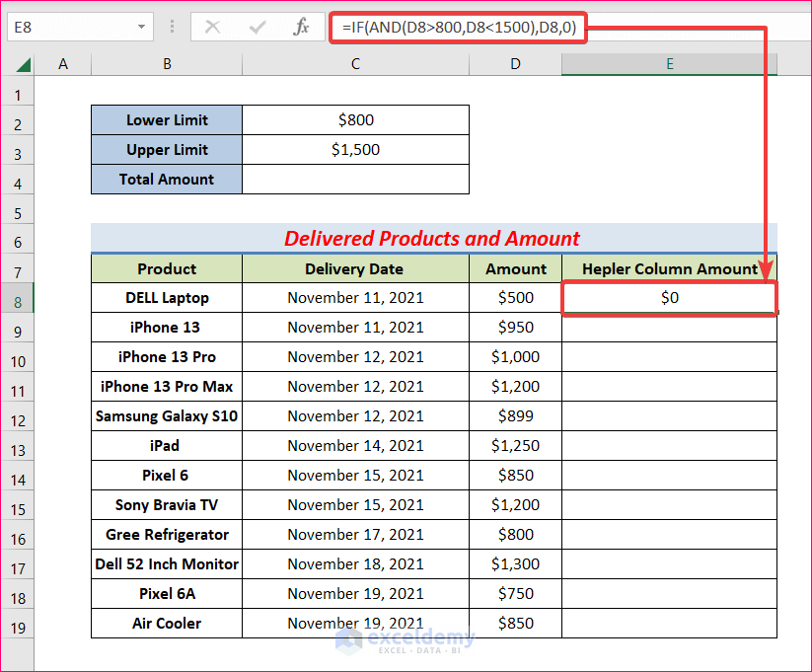Select the 'November 14, 2021' date cell
This screenshot has width=812, height=672.
pyautogui.click(x=355, y=445)
